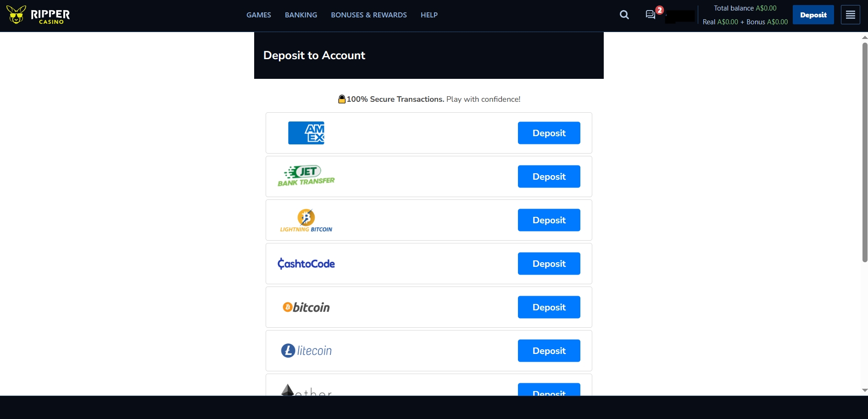Viewport: 868px width, 419px height.
Task: Click the AMEX card logo
Action: tap(306, 133)
